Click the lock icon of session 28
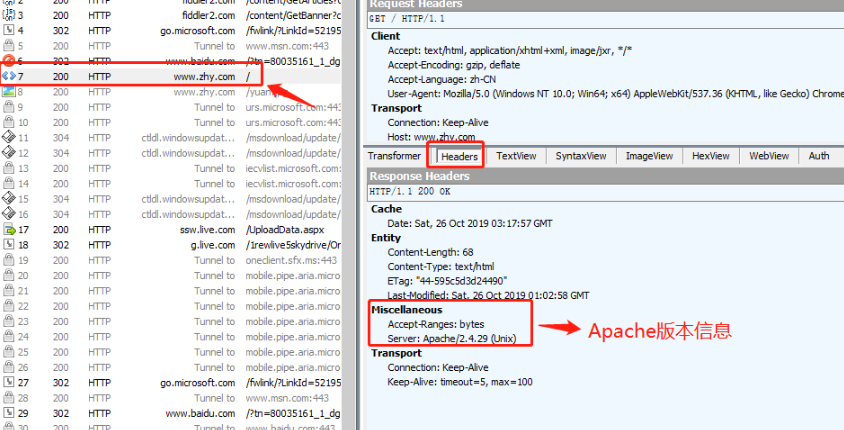 pos(9,398)
